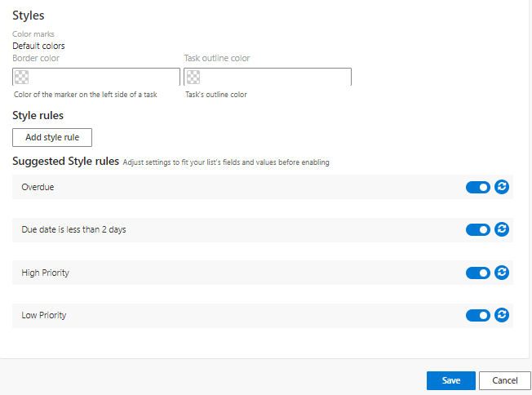Switch off the Low Priority rule

477,316
